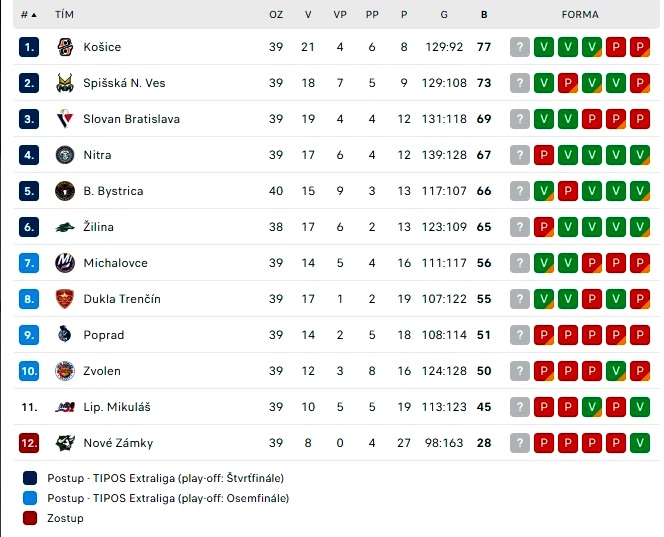
Task: Click the FORMA column header
Action: (580, 14)
